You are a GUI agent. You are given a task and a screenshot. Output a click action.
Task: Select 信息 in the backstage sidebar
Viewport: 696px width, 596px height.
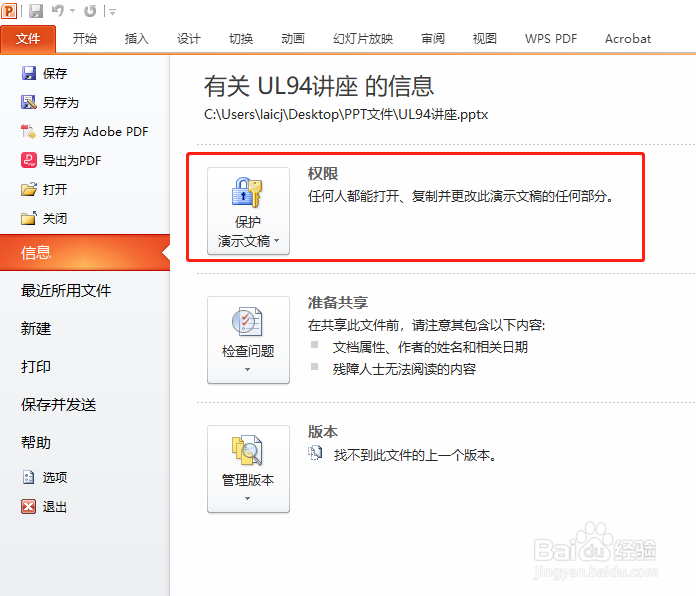click(85, 253)
